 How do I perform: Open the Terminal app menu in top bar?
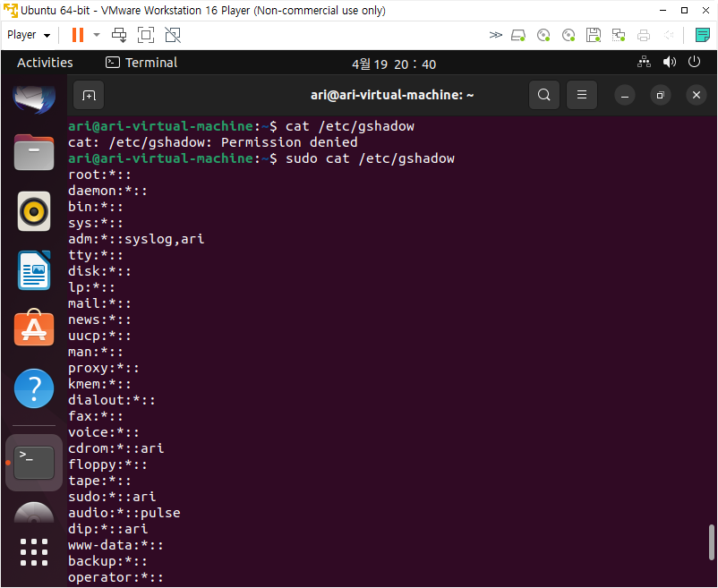(x=141, y=63)
